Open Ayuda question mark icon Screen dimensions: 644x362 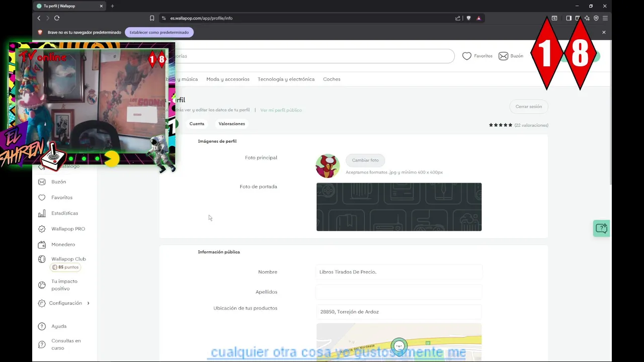pyautogui.click(x=42, y=326)
